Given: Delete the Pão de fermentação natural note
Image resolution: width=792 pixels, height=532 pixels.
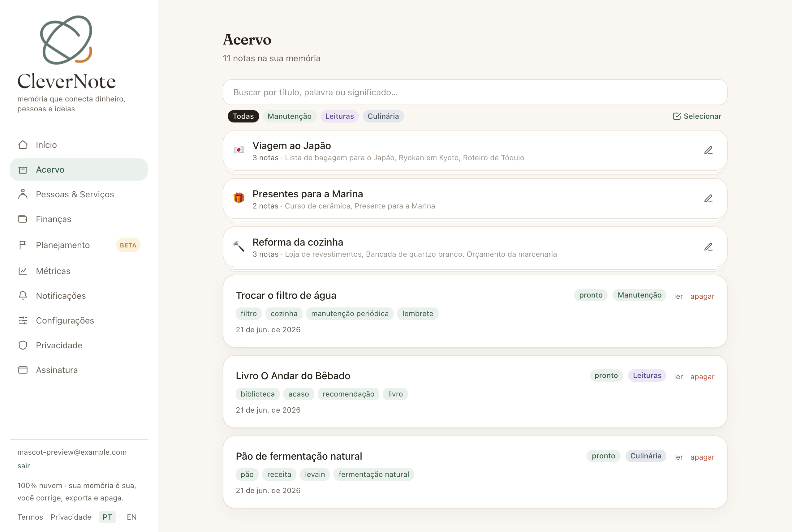Looking at the screenshot, I should pyautogui.click(x=702, y=457).
